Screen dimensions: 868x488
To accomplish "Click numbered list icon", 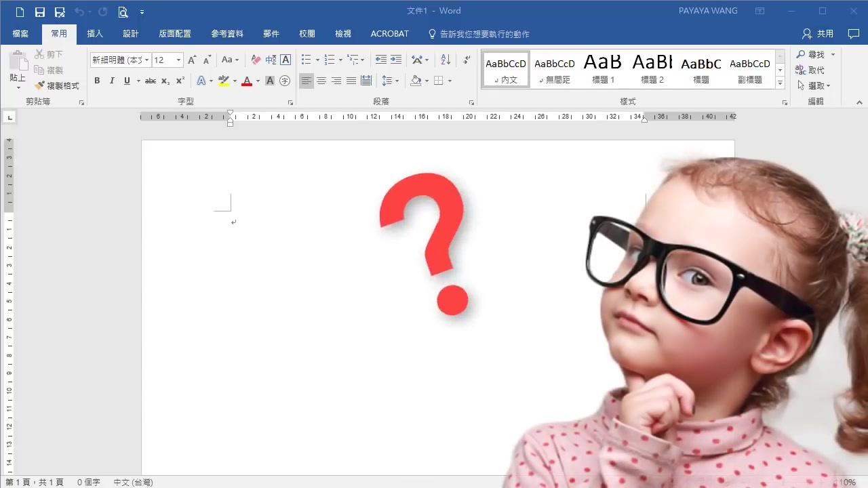I will pos(330,60).
